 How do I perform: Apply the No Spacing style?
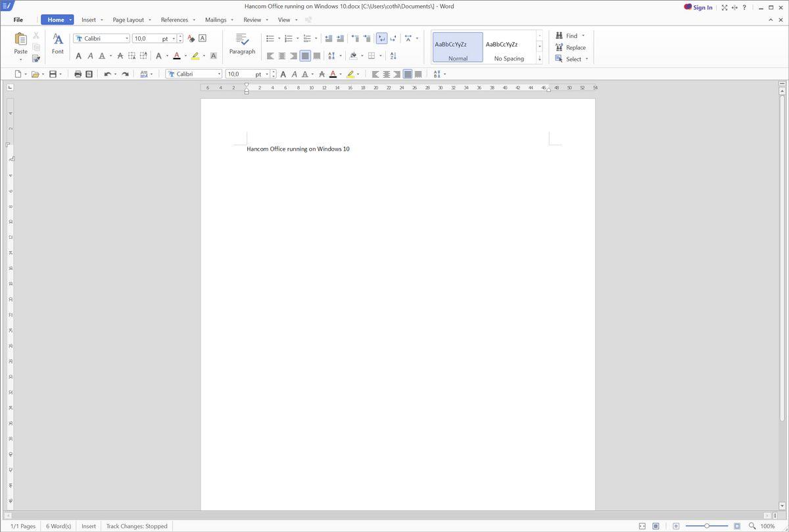[x=509, y=48]
